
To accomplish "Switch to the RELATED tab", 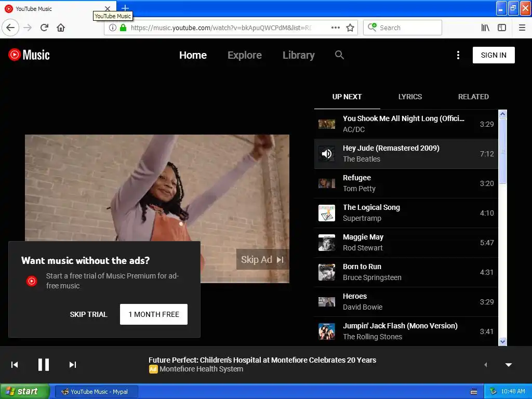I will point(473,97).
